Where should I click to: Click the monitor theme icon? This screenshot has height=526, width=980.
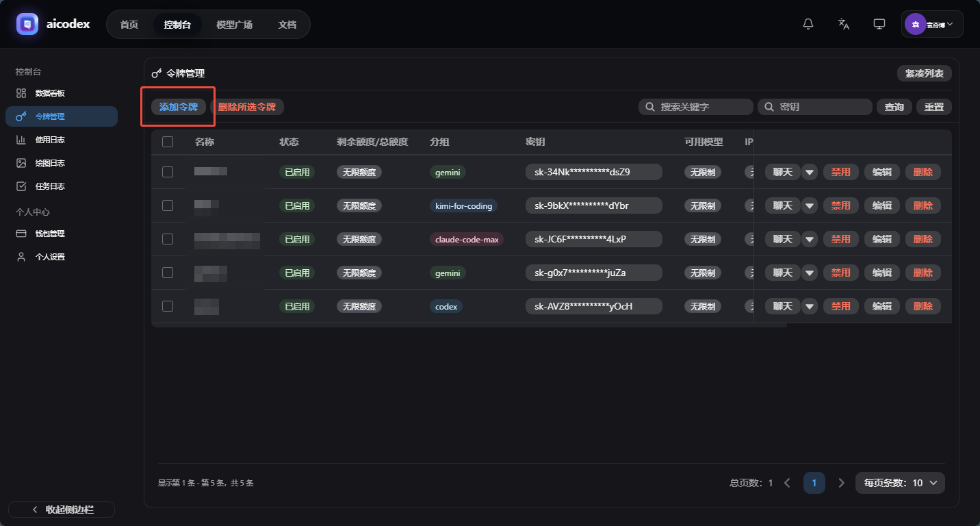click(x=879, y=24)
